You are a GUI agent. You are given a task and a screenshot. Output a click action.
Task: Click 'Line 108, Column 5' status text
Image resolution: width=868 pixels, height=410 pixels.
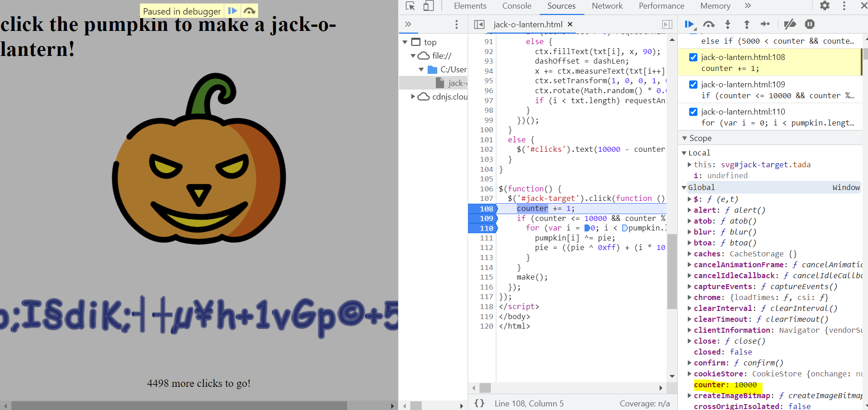[x=529, y=403]
